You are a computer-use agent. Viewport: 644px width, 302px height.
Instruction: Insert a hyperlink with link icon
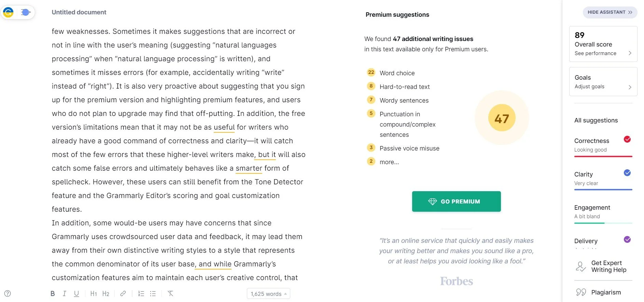coord(123,293)
